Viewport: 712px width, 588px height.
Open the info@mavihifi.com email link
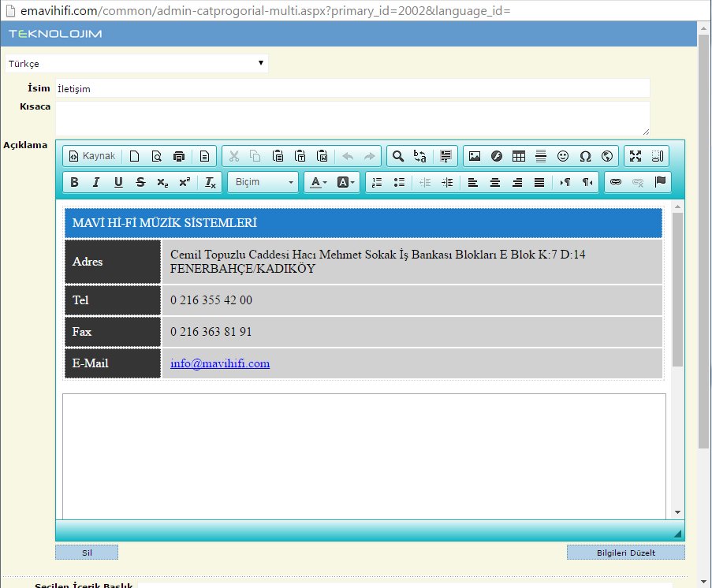tap(220, 363)
